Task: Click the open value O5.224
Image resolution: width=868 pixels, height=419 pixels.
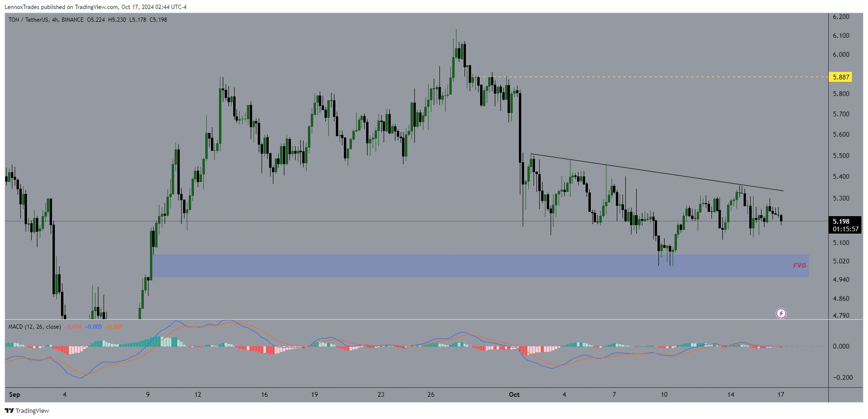Action: [96, 20]
